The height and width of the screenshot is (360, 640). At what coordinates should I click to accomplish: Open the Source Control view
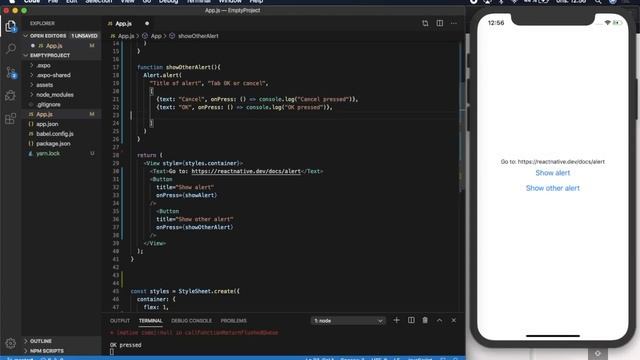click(x=11, y=73)
